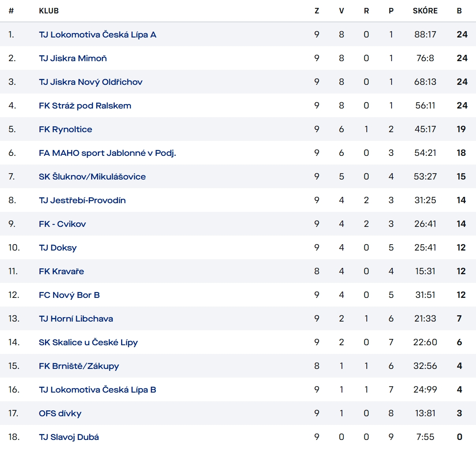
Task: Click the KLUB column header
Action: [49, 11]
